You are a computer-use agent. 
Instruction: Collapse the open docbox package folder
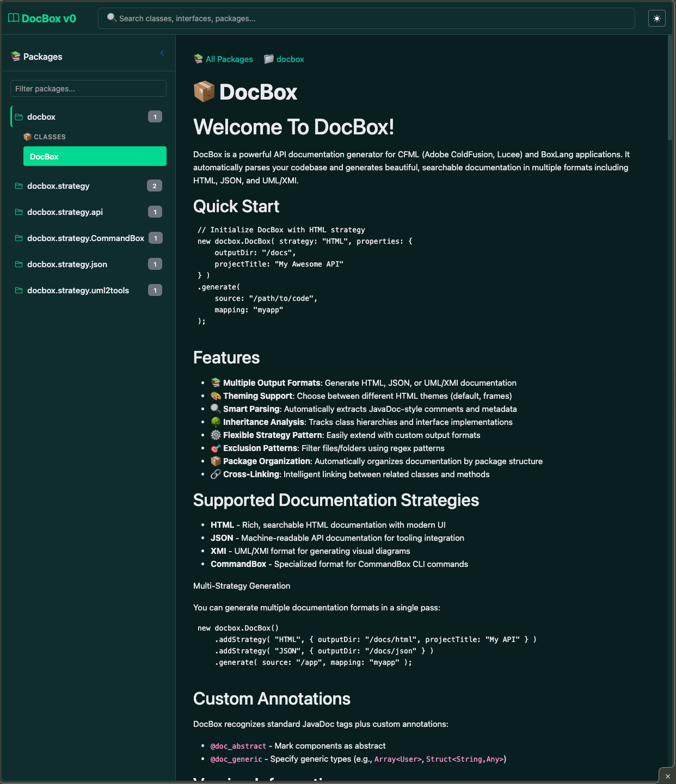[x=41, y=116]
